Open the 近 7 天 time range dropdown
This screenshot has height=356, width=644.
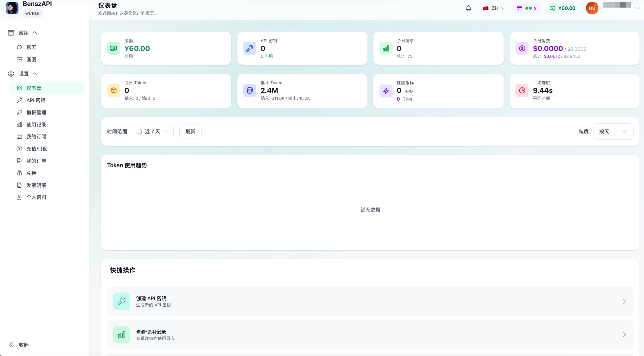(153, 132)
